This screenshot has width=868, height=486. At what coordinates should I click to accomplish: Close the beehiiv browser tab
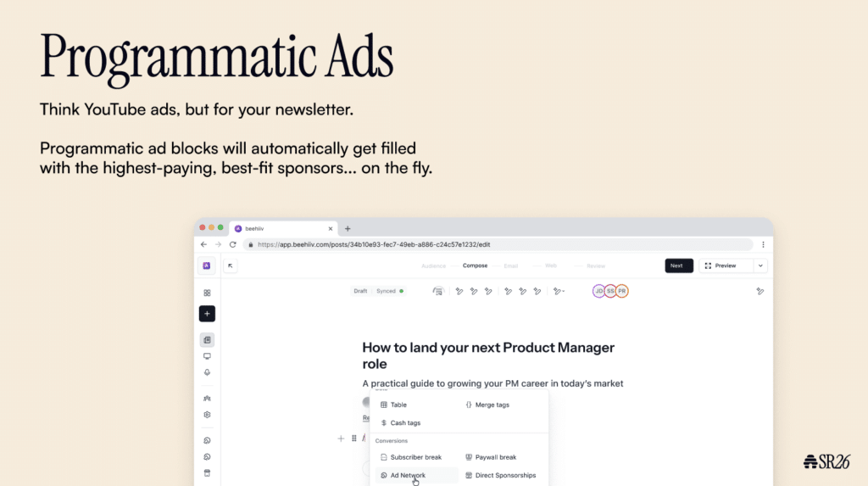(x=331, y=228)
